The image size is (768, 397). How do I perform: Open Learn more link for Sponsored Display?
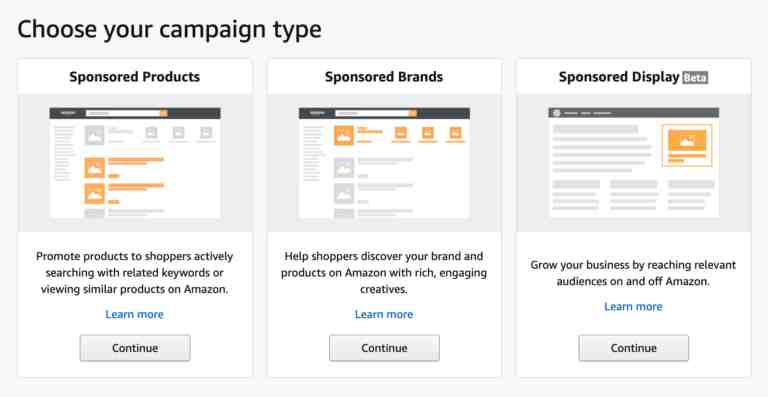pyautogui.click(x=633, y=306)
